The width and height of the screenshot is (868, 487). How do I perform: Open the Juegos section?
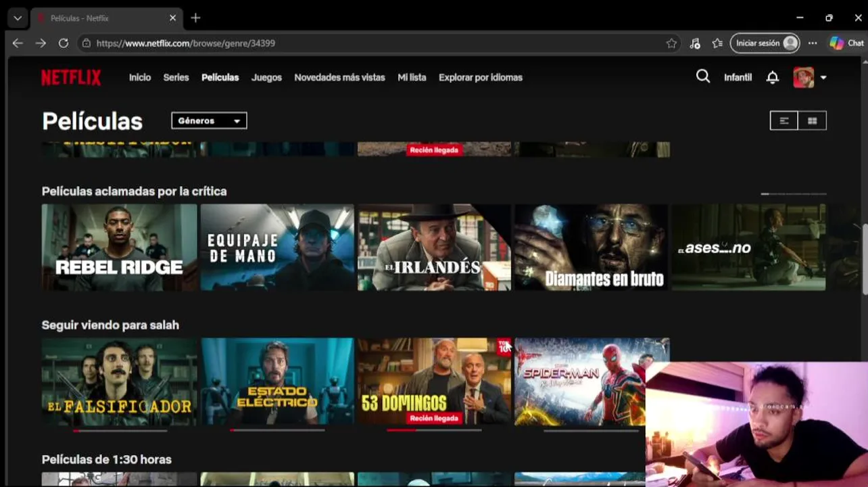click(266, 77)
